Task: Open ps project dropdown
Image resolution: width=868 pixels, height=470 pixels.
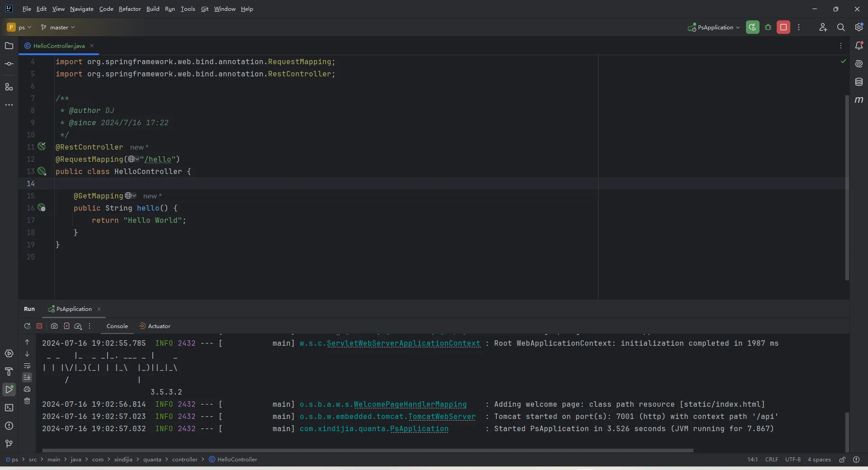Action: click(x=19, y=27)
